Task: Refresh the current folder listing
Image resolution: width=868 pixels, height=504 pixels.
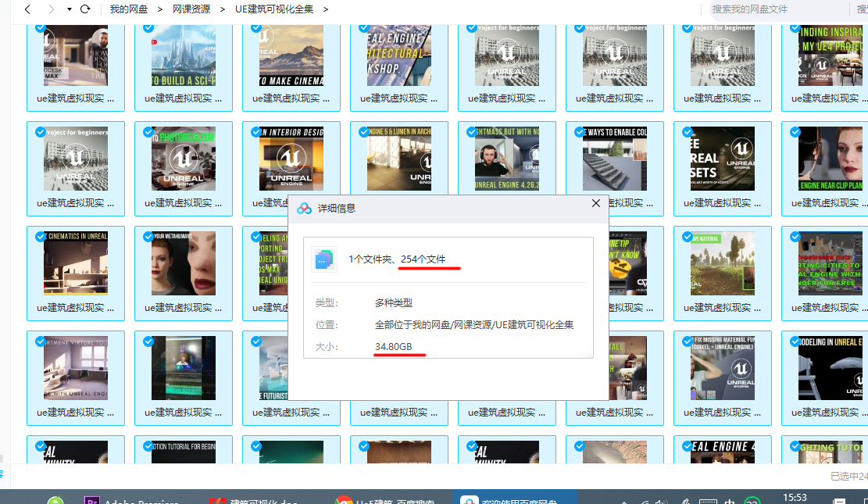Action: point(85,9)
